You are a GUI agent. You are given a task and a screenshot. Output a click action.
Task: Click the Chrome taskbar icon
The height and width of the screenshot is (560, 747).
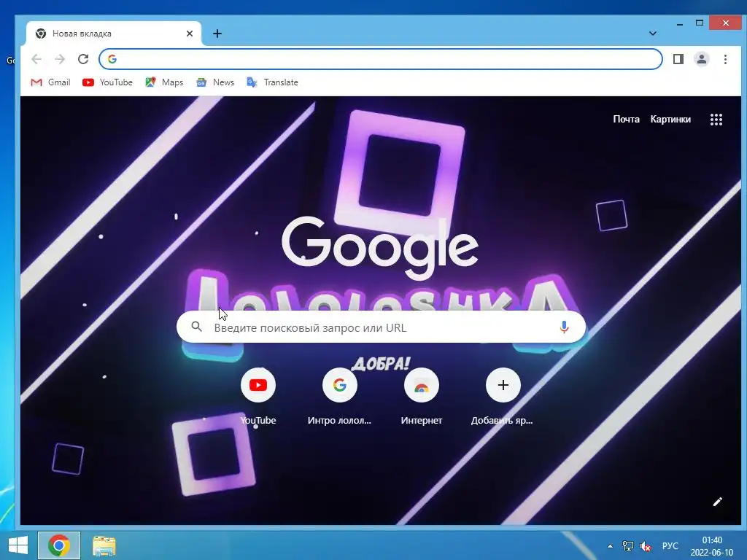click(59, 545)
